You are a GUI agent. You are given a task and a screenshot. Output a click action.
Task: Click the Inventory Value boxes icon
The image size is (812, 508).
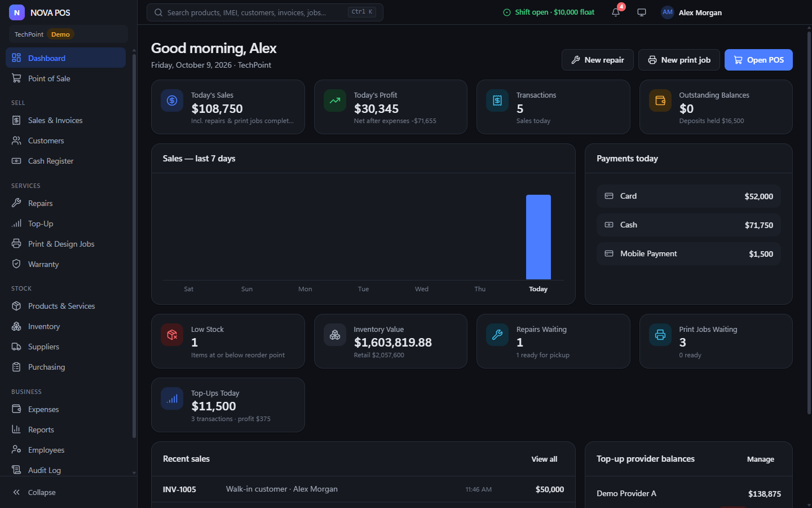(x=335, y=335)
